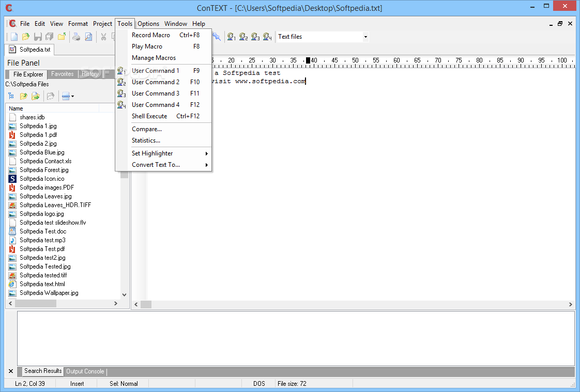Click User Command 4 icon in toolbar

point(267,37)
